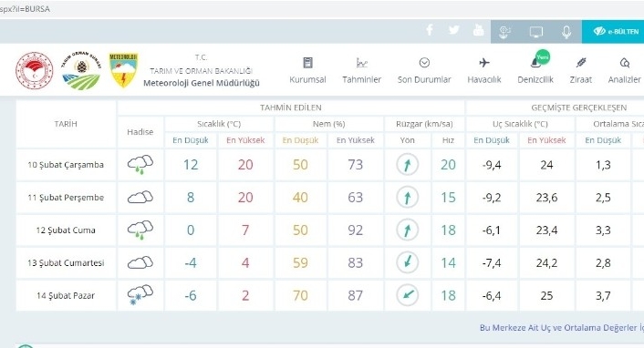Click the Uç Sıcaklık (°C) header
Viewport: 644px width, 348px height.
pyautogui.click(x=520, y=124)
